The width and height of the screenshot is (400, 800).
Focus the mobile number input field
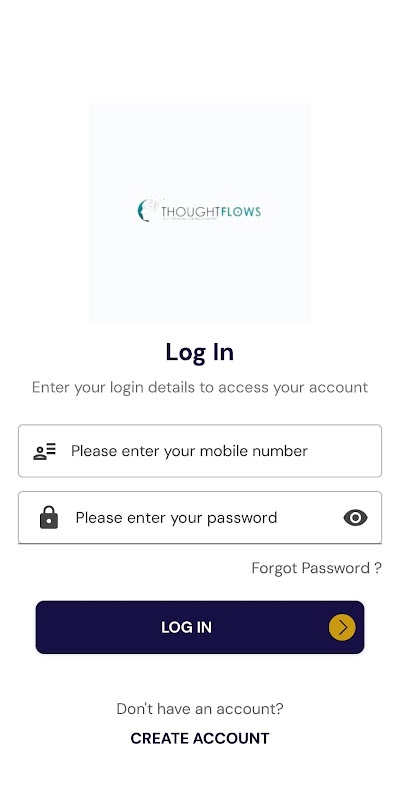click(200, 451)
